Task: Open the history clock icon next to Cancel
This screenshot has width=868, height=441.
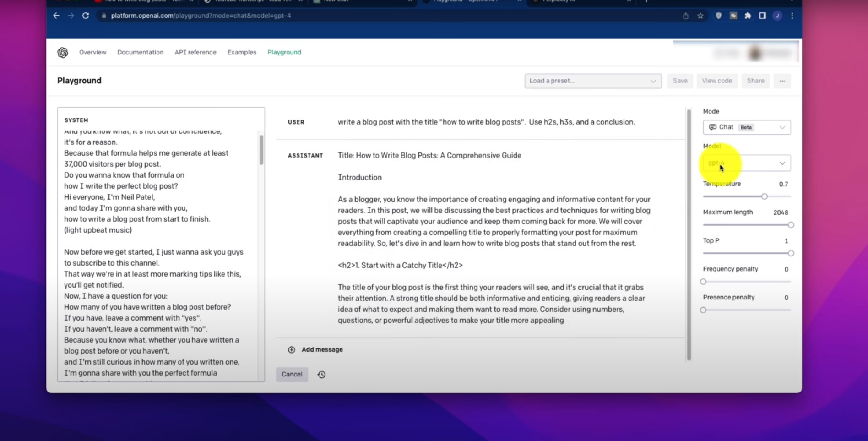Action: 322,375
